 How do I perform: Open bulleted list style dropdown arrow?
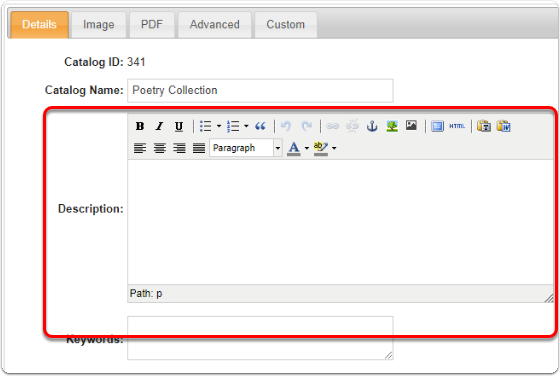tap(219, 126)
